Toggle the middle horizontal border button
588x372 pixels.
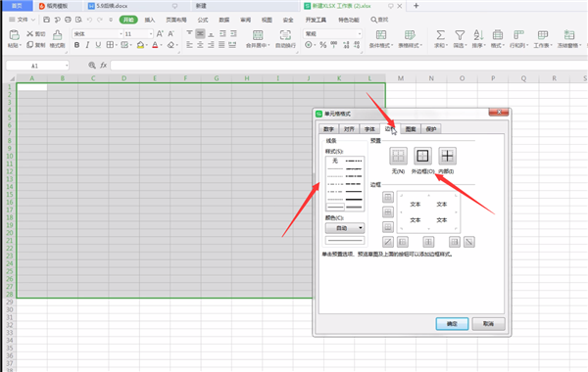[388, 212]
